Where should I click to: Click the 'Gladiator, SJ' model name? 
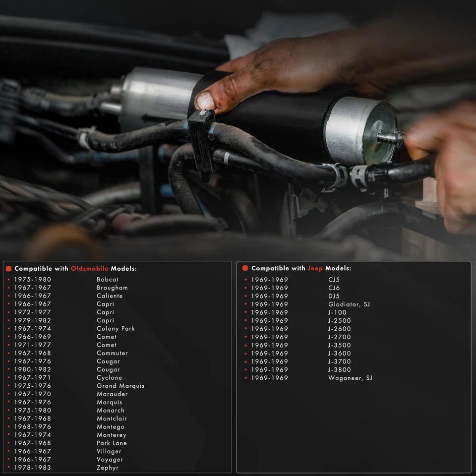349,304
